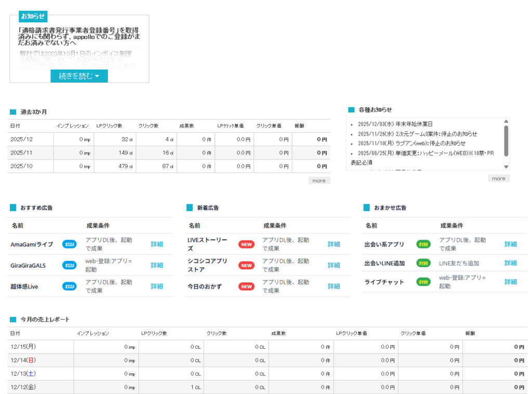The height and width of the screenshot is (394, 532).
Task: Click the green badge beside 出会い系アプリ
Action: [423, 244]
